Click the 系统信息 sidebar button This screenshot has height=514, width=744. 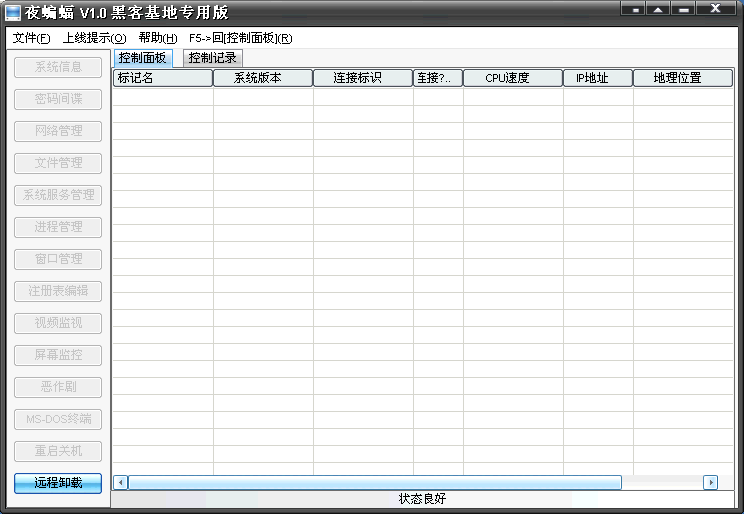[58, 67]
